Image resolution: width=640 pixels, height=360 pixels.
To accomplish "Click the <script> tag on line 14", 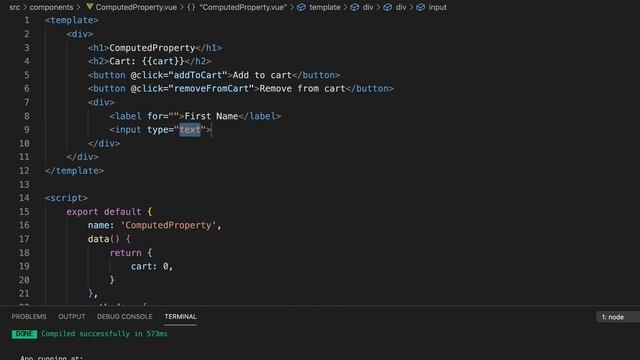I will pos(66,198).
